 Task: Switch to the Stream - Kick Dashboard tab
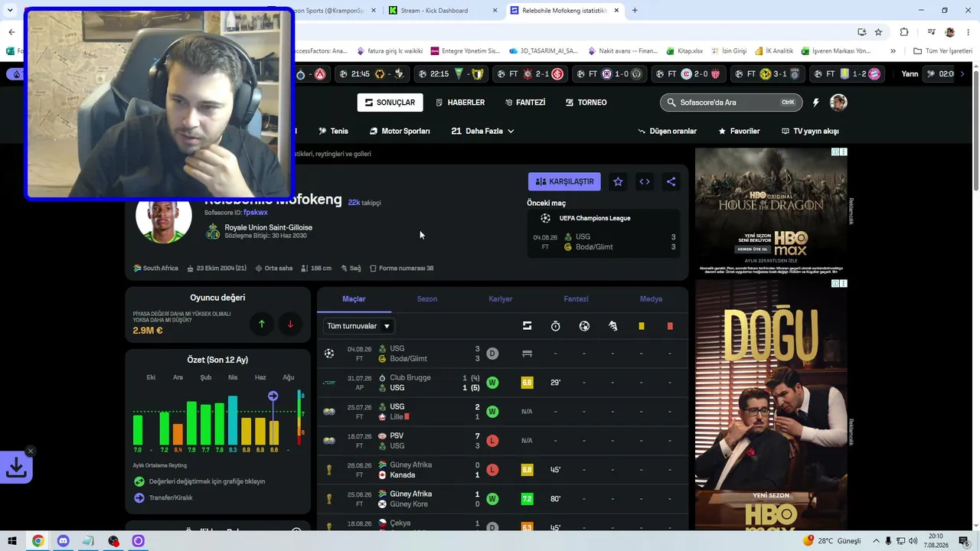443,10
